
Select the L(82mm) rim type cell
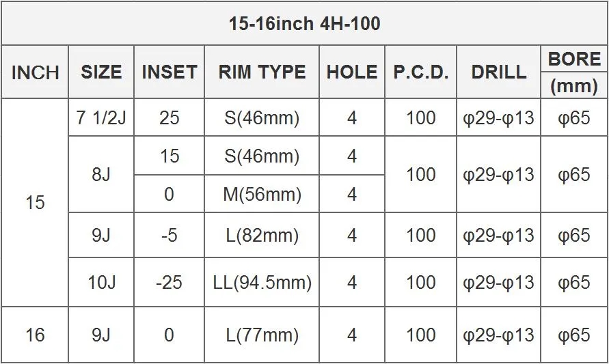262,236
